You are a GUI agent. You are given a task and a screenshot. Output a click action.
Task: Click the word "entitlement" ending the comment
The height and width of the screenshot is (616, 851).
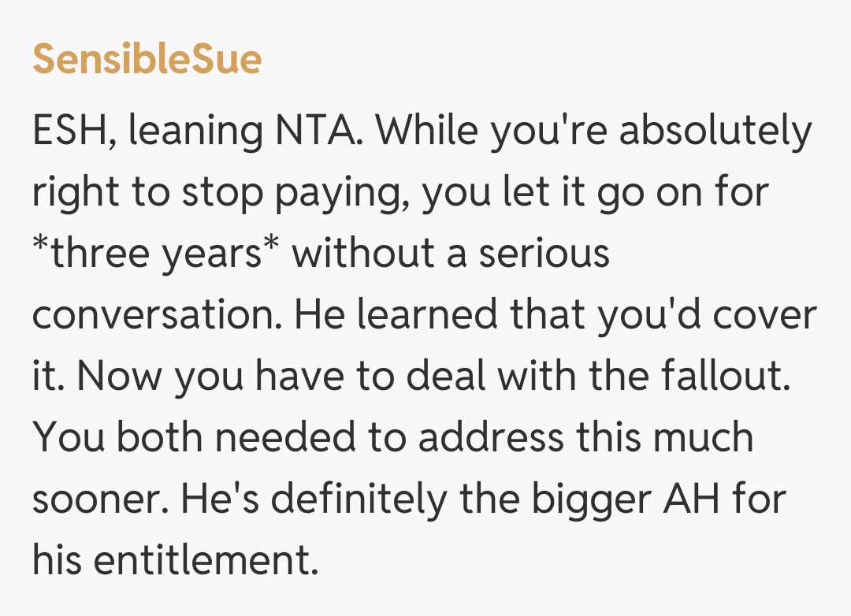(x=206, y=562)
